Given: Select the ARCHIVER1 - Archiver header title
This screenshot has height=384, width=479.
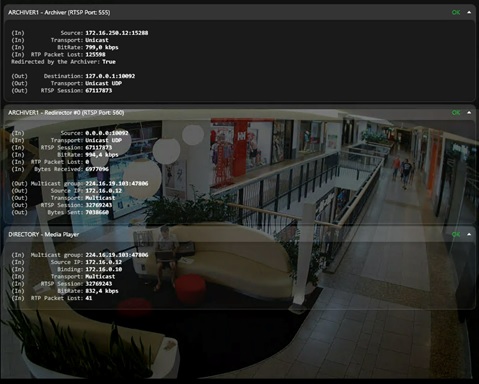Looking at the screenshot, I should [59, 13].
